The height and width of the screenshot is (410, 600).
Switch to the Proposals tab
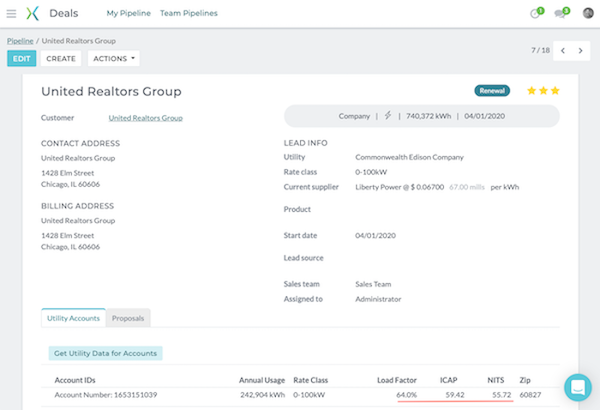pos(128,318)
